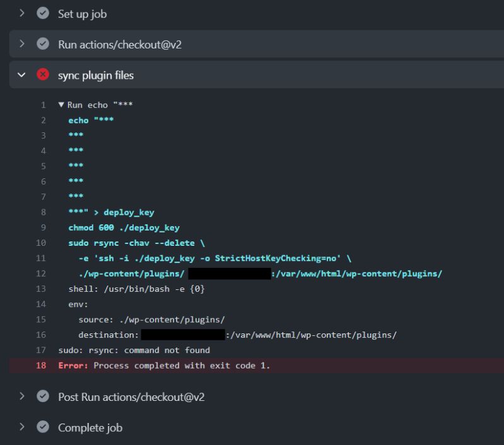Click the 'env:' log line
The height and width of the screenshot is (445, 504).
coord(78,304)
